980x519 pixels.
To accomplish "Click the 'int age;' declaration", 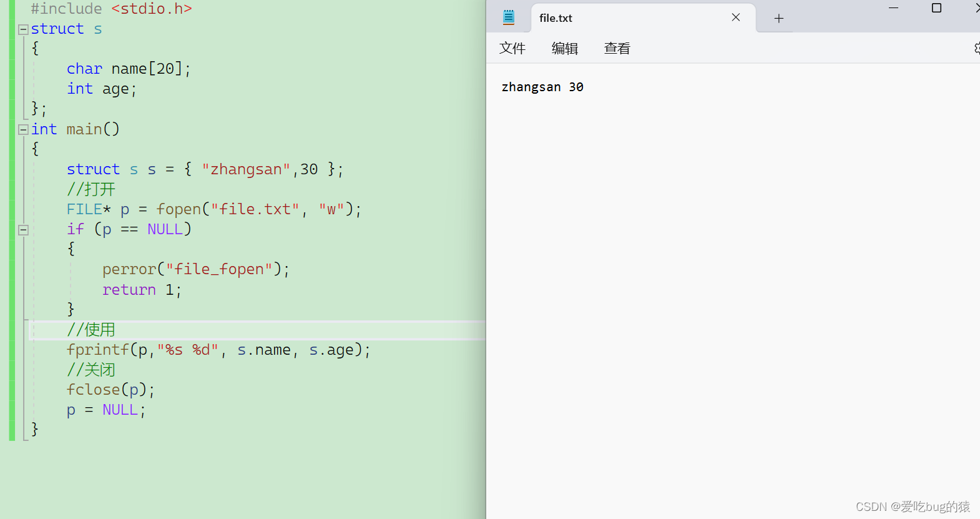I will 102,89.
